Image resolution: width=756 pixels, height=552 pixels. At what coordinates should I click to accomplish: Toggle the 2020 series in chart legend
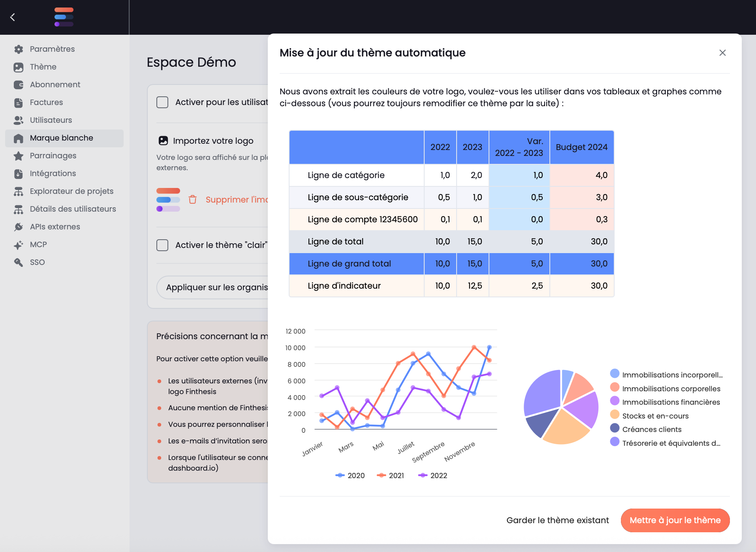(350, 475)
